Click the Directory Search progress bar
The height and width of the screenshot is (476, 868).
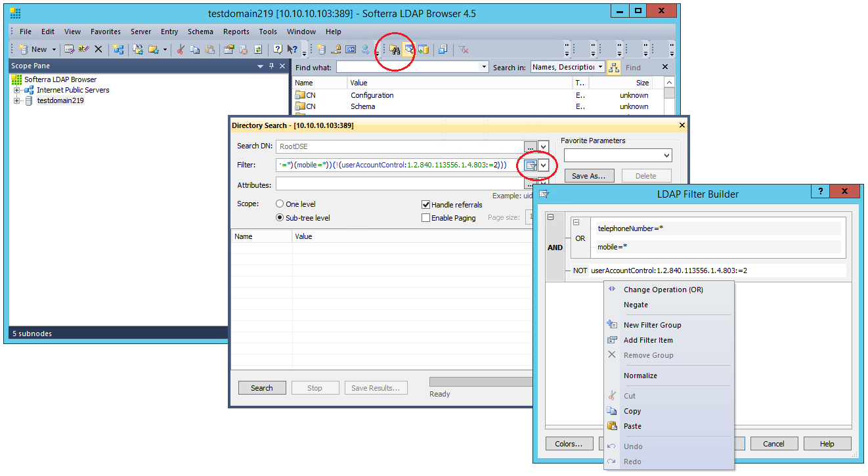481,382
